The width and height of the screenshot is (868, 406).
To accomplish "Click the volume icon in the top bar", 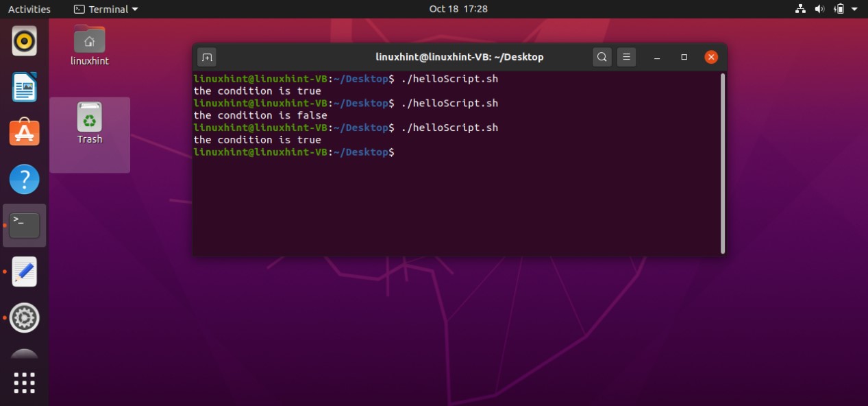I will [819, 9].
